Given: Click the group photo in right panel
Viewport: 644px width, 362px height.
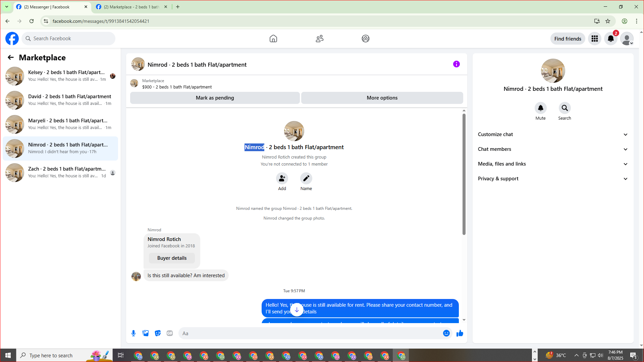Looking at the screenshot, I should pos(553,71).
